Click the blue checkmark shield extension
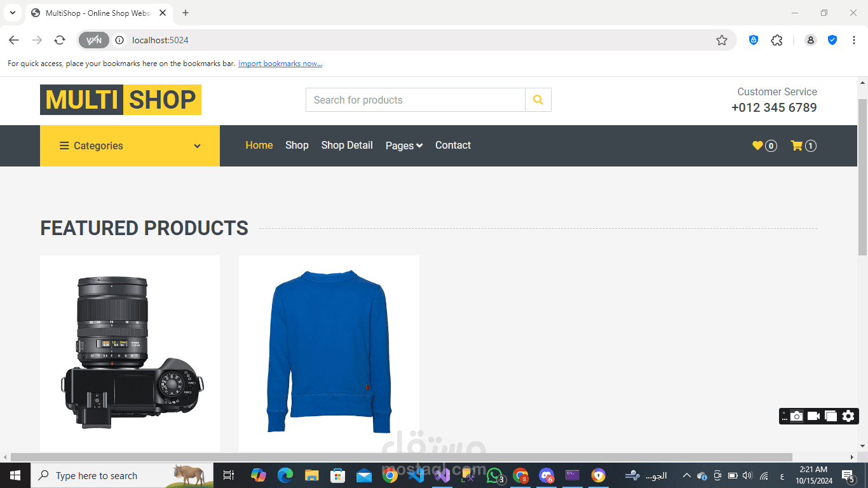Image resolution: width=868 pixels, height=488 pixels. tap(832, 40)
